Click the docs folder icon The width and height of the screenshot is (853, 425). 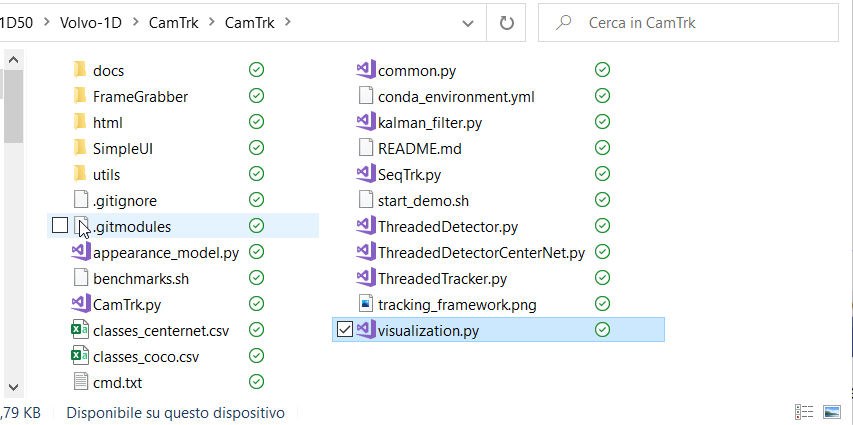click(80, 70)
